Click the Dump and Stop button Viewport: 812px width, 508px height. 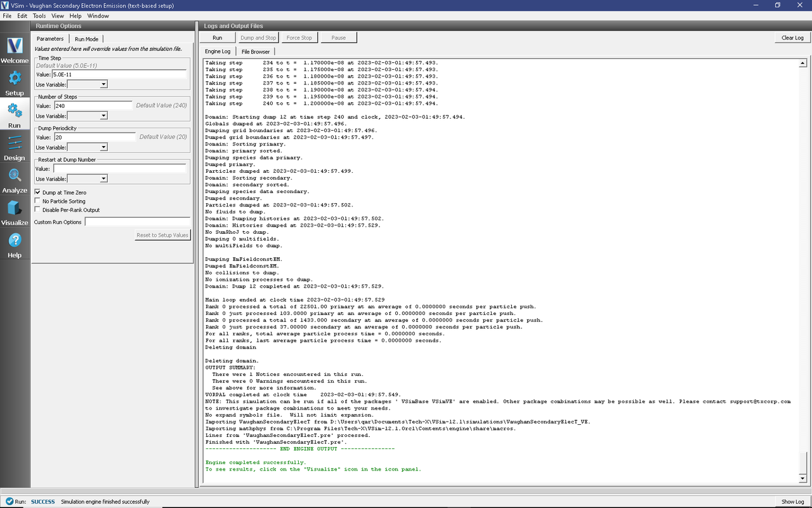[x=258, y=37]
